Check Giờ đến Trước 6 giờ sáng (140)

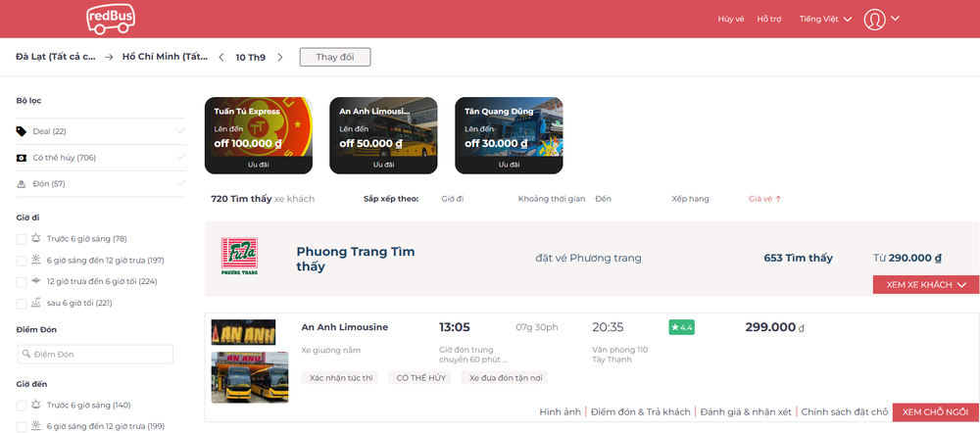22,406
